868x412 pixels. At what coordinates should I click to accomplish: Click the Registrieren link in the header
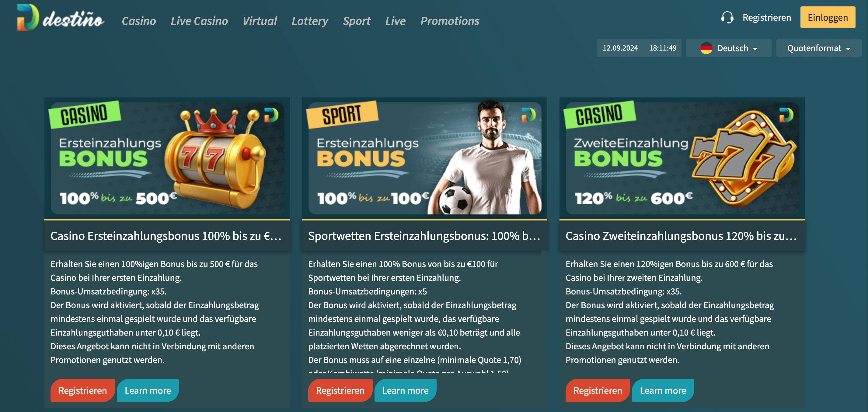tap(767, 17)
